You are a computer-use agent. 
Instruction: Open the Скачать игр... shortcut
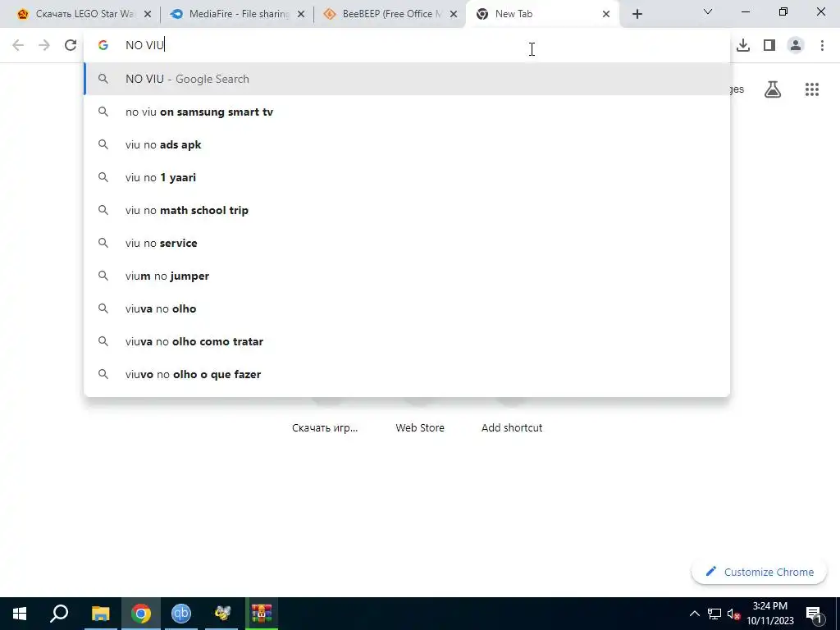click(x=325, y=427)
